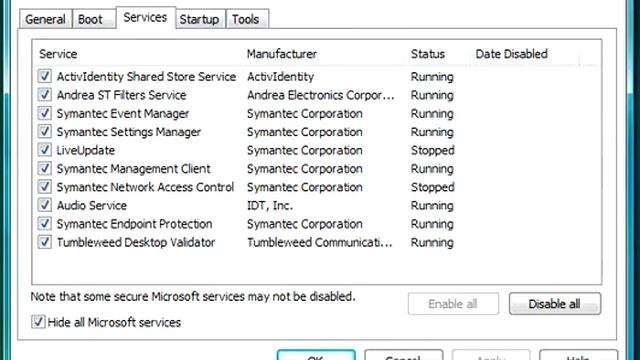Uncheck the Audio Service checkbox

[44, 205]
